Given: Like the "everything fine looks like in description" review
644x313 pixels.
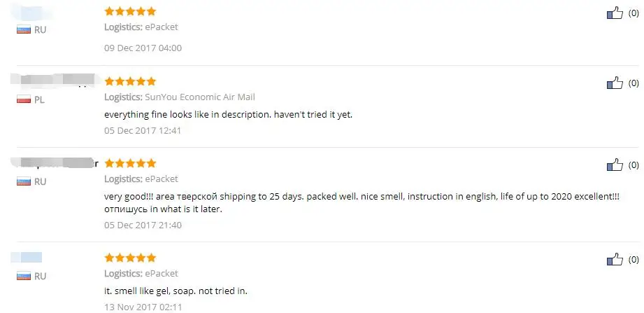Looking at the screenshot, I should coord(614,83).
